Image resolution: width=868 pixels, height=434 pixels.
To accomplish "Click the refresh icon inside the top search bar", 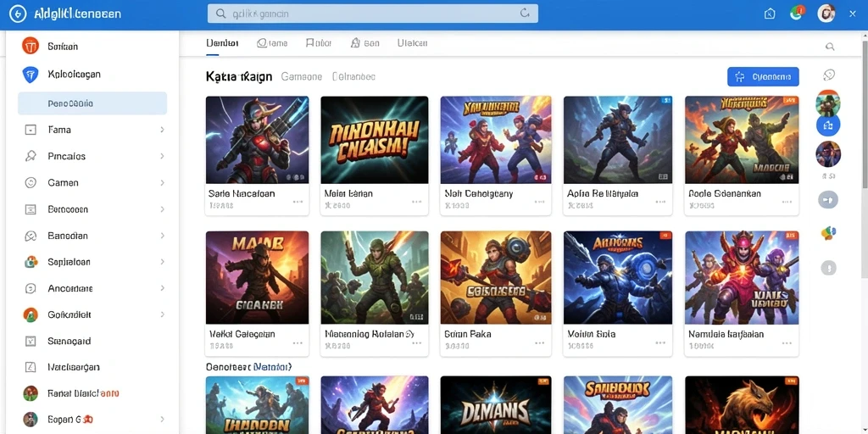I will click(525, 14).
